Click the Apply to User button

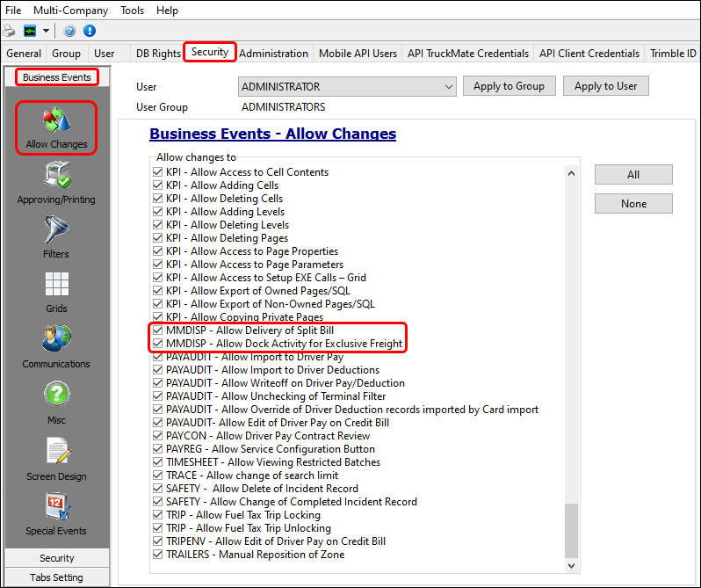coord(605,86)
